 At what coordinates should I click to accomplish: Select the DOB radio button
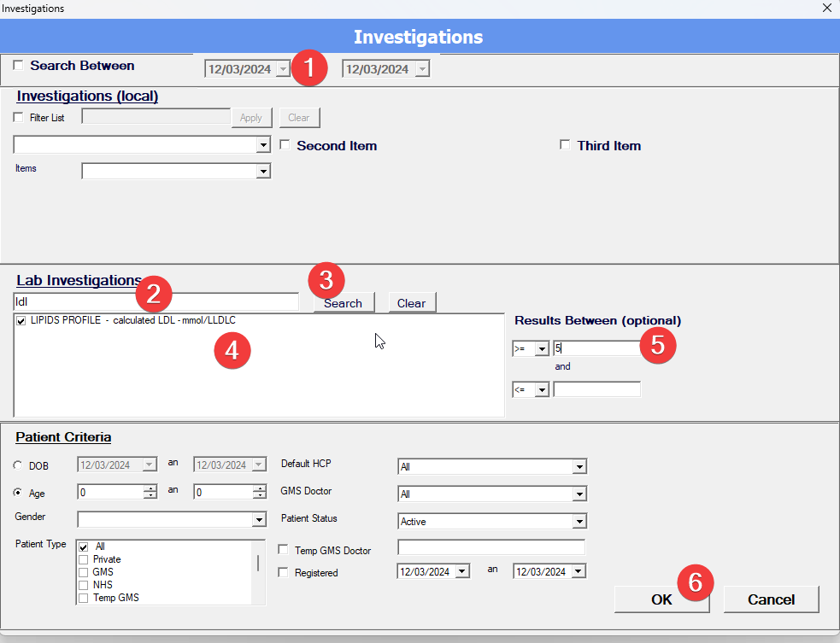[19, 465]
